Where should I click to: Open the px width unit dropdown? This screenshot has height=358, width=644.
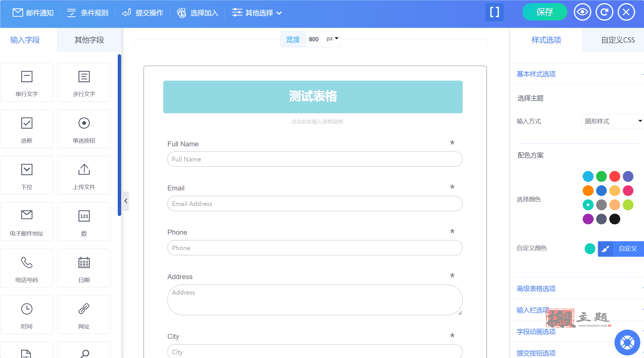click(332, 39)
